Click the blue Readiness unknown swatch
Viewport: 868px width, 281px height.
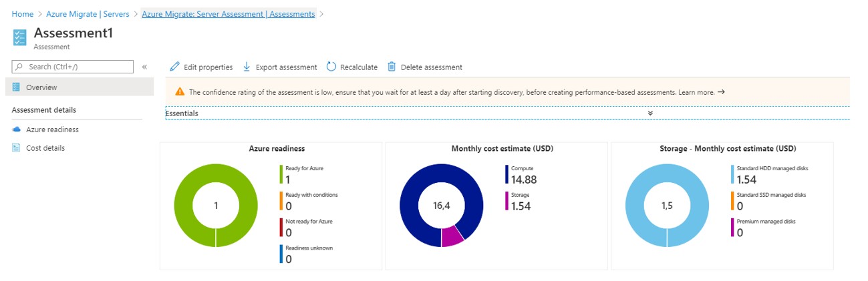(281, 254)
